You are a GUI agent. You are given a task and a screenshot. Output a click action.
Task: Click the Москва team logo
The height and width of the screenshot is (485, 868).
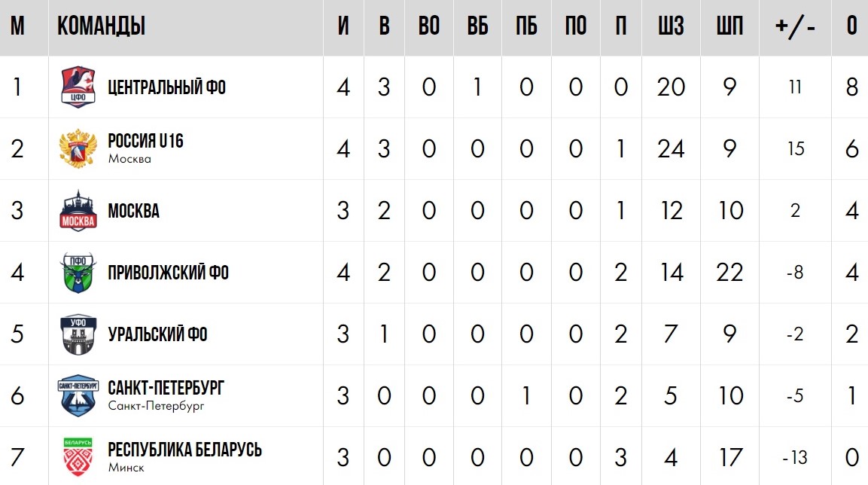[x=78, y=211]
